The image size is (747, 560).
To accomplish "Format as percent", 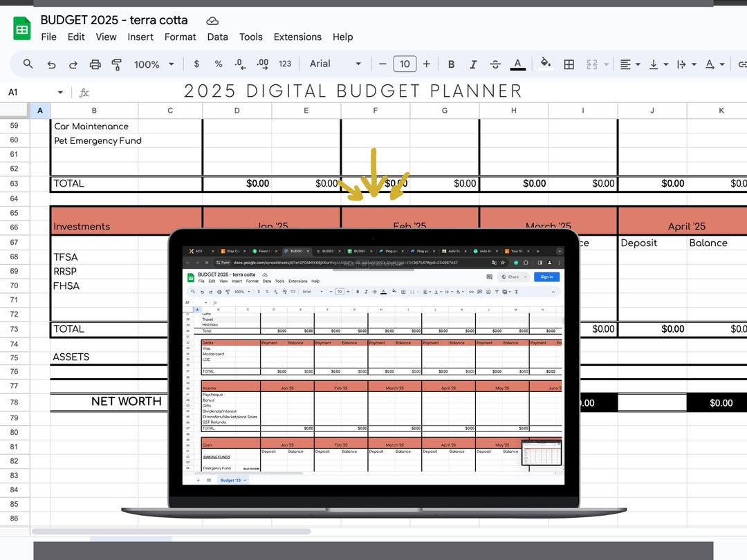I will pos(218,64).
